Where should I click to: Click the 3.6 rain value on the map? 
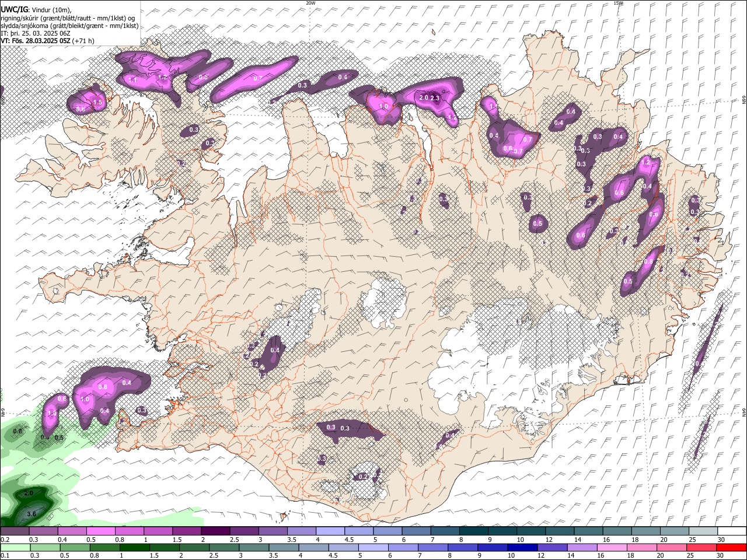[x=32, y=513]
